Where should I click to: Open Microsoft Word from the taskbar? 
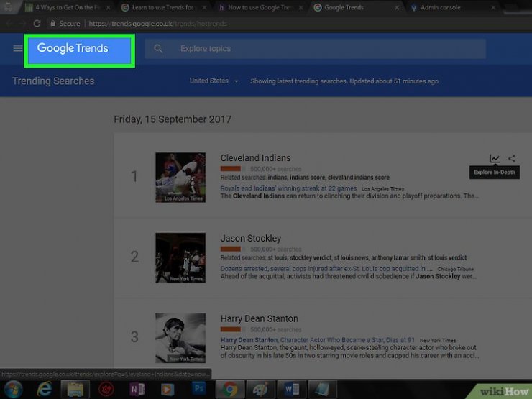click(291, 390)
